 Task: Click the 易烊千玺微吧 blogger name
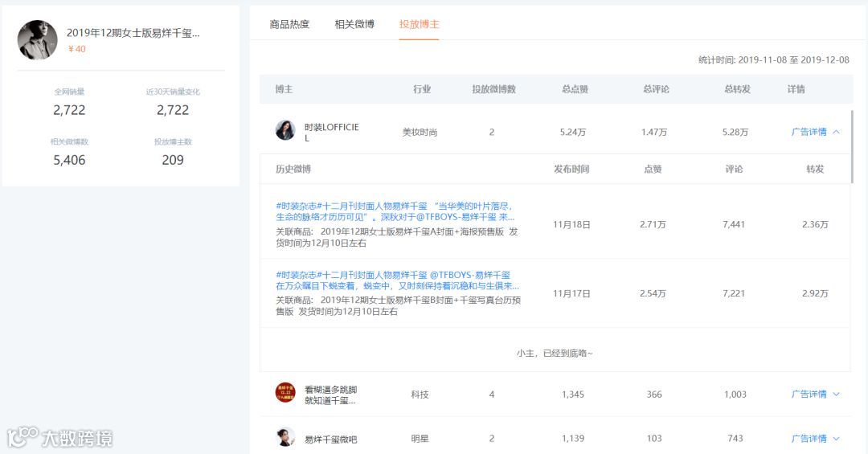(x=330, y=439)
